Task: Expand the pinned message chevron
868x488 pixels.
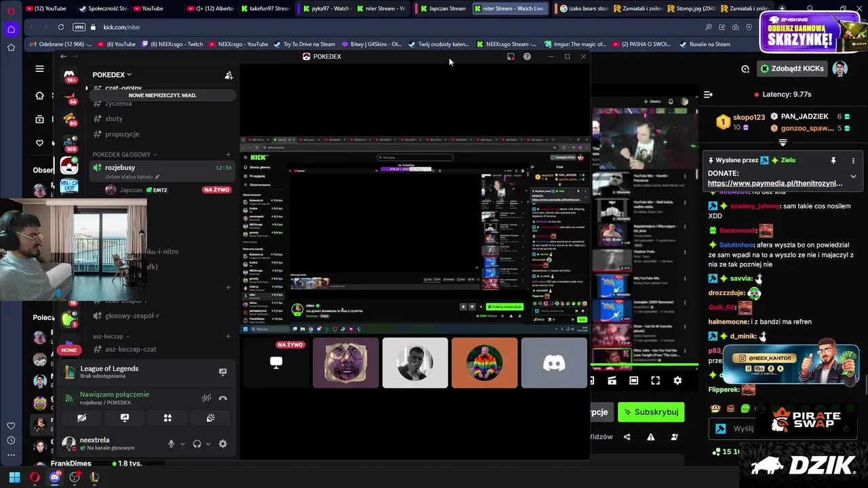Action: [x=853, y=176]
